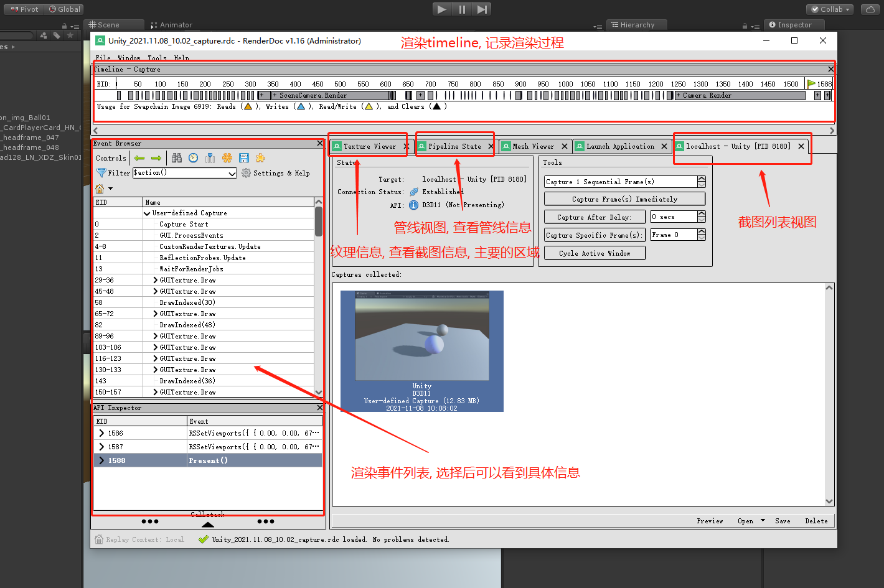Close the Launch Application tab
Image resolution: width=884 pixels, height=588 pixels.
(664, 146)
